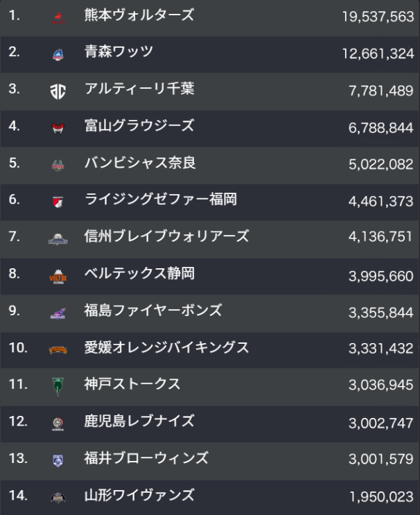
Task: Select the value 19,537,563 in first row
Action: (378, 17)
